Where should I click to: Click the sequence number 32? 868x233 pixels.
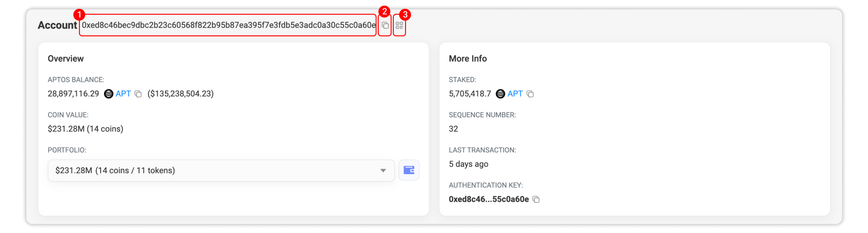pyautogui.click(x=453, y=129)
